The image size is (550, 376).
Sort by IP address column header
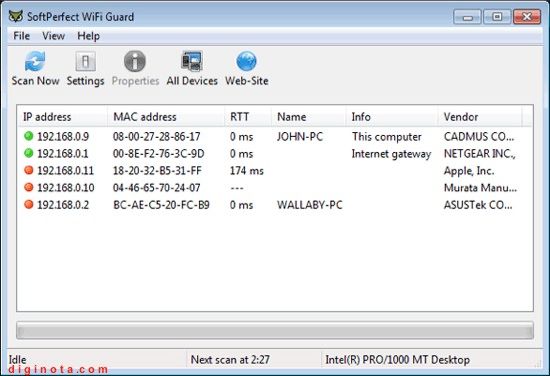(62, 117)
